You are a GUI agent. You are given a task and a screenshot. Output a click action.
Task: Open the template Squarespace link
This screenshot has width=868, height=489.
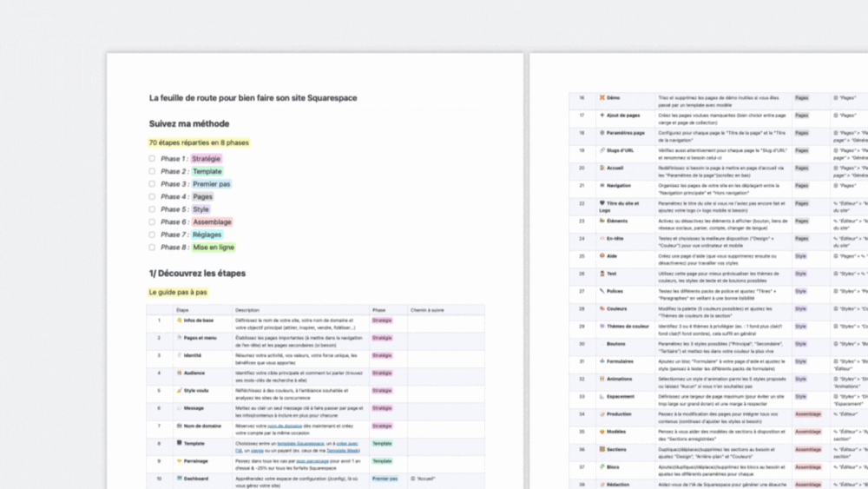(x=300, y=444)
